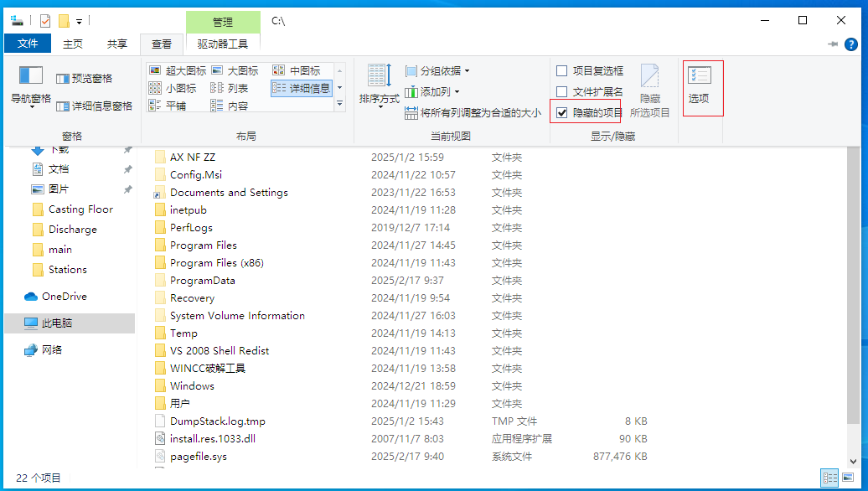Open the 导航窗格 navigation pane options
Image resolution: width=868 pixels, height=491 pixels.
click(29, 86)
